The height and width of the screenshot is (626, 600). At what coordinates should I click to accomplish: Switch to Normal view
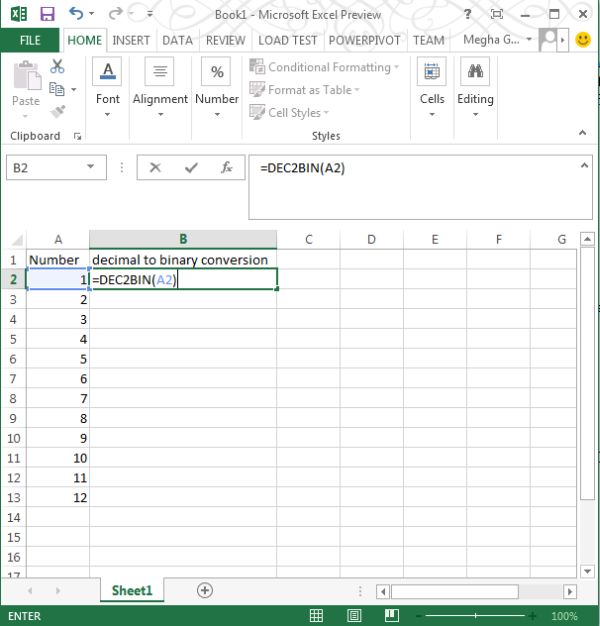pyautogui.click(x=316, y=616)
